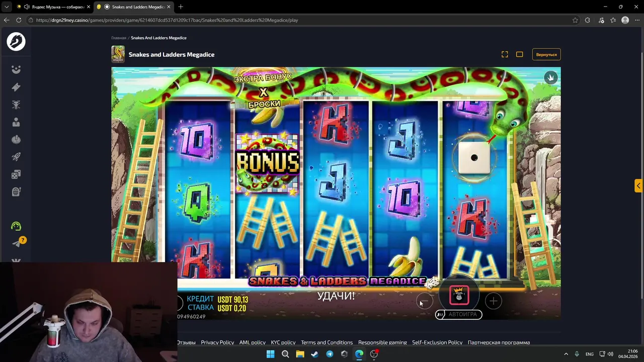Open browser three-dot menu

point(637,20)
